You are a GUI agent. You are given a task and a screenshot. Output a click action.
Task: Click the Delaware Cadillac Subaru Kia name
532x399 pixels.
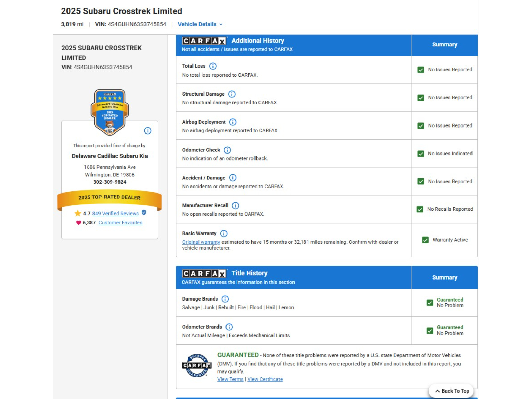click(x=110, y=156)
